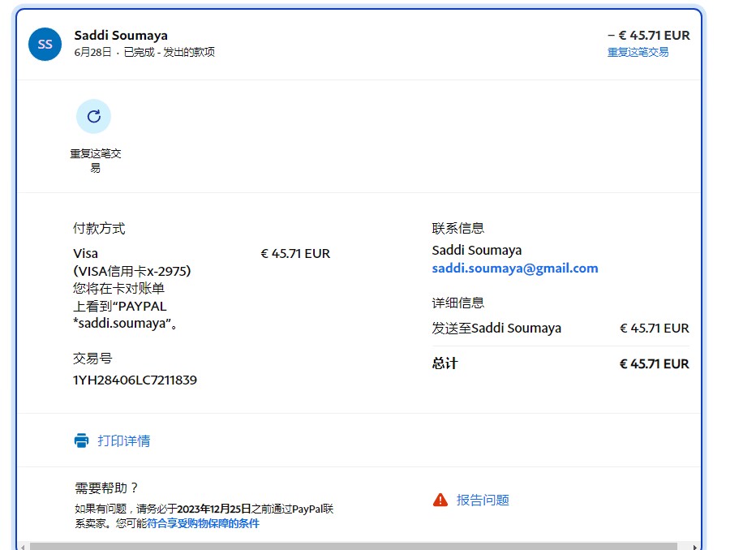
Task: Click the SS avatar circle
Action: 45,44
